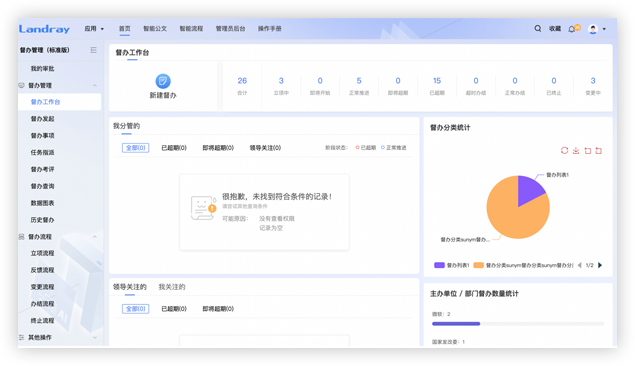
Task: Click the 新建督办 blue circular icon
Action: click(163, 81)
